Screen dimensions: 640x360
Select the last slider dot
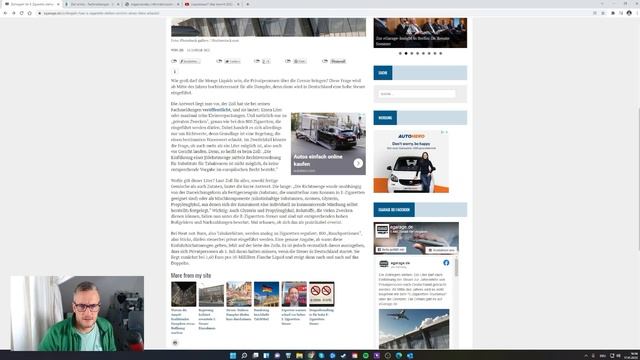(x=440, y=53)
